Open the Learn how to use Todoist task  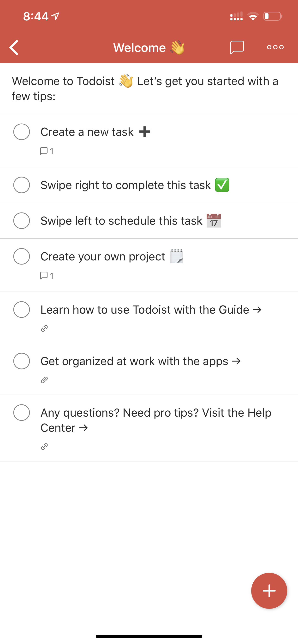tap(151, 310)
